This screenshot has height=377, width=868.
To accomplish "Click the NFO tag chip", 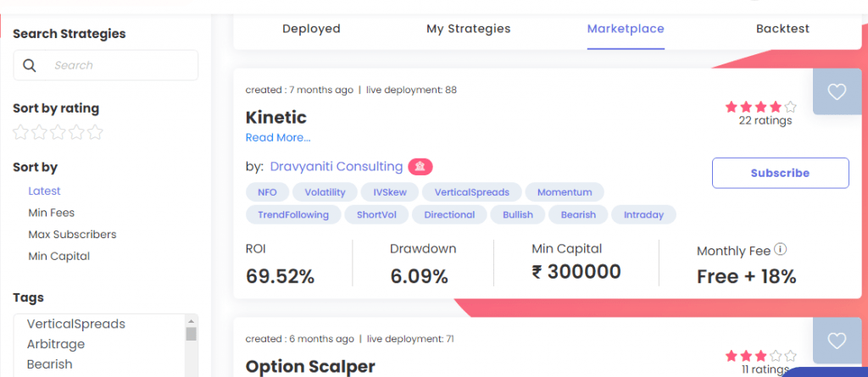I will [267, 192].
